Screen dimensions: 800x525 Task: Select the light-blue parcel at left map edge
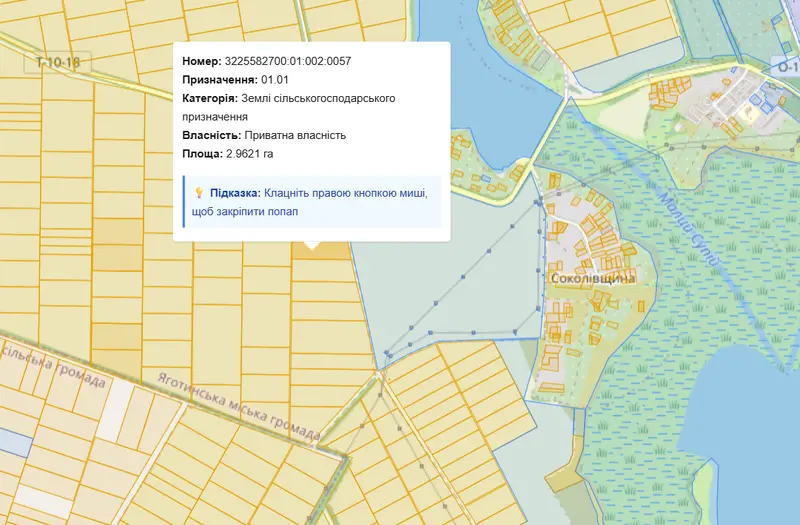tap(14, 442)
